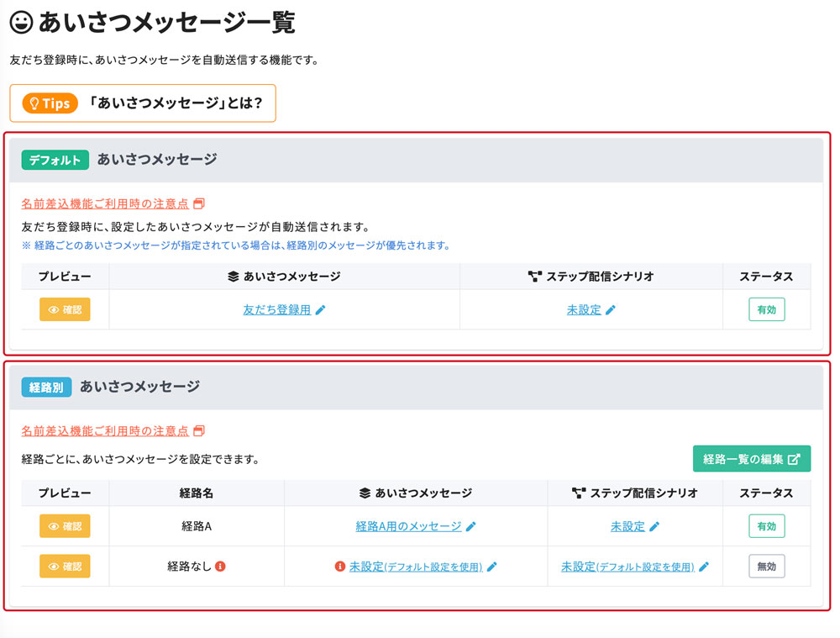
Task: Click the blue ※ 経路ごとの priority note text
Action: click(x=236, y=245)
